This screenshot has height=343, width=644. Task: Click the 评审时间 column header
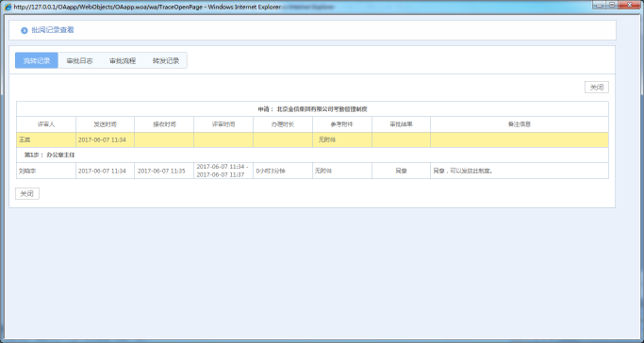(223, 124)
